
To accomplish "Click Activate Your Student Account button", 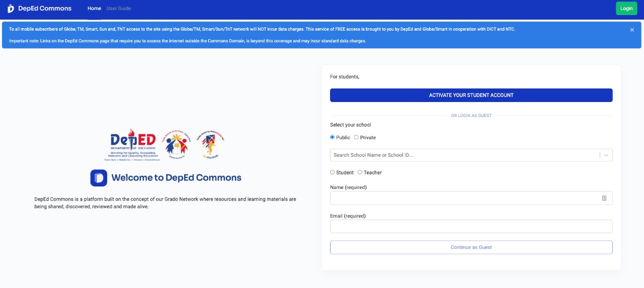I will click(x=471, y=95).
